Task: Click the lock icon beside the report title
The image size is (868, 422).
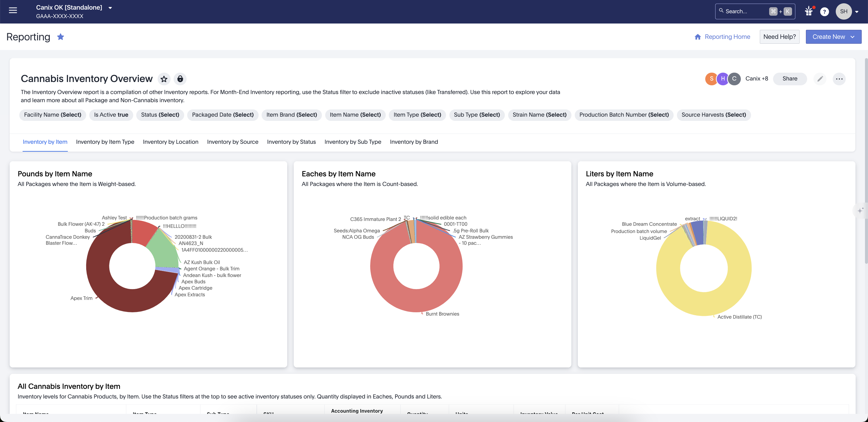Action: [180, 79]
